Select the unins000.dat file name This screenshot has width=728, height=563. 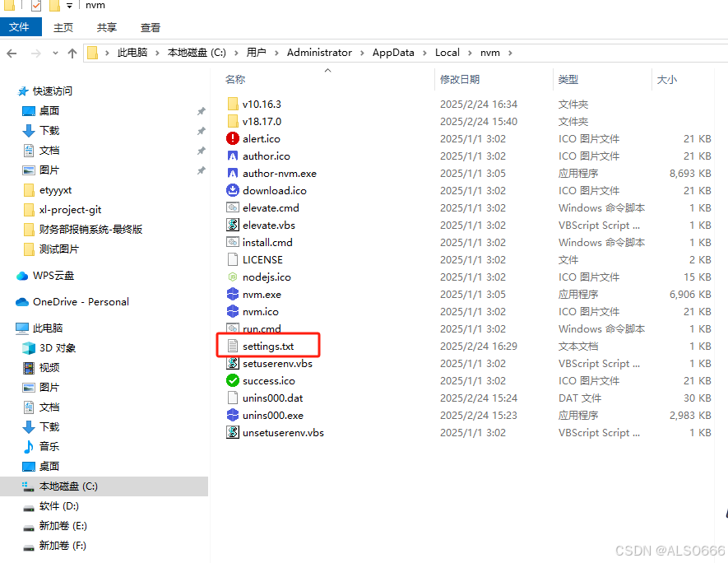click(272, 398)
